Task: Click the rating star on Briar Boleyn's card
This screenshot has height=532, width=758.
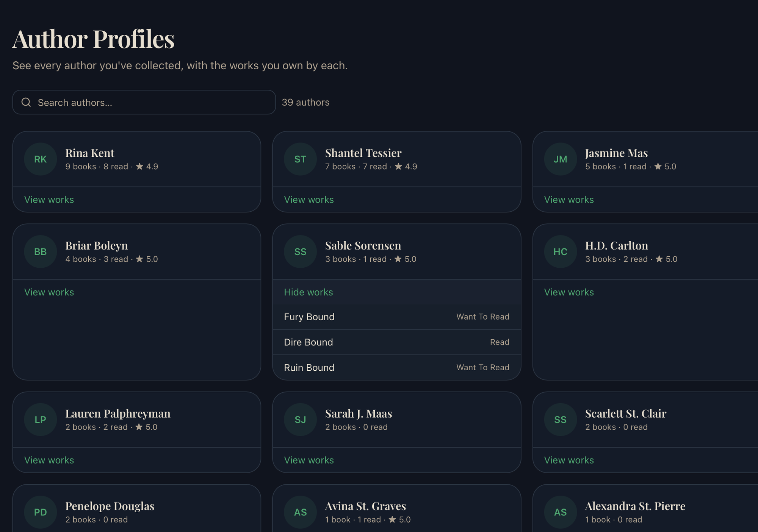Action: click(x=139, y=259)
